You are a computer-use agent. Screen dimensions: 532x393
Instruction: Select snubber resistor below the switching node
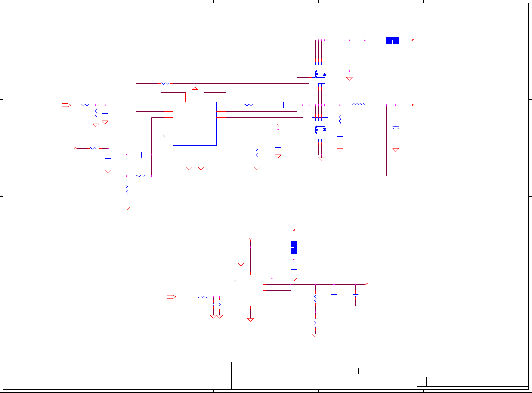340,119
